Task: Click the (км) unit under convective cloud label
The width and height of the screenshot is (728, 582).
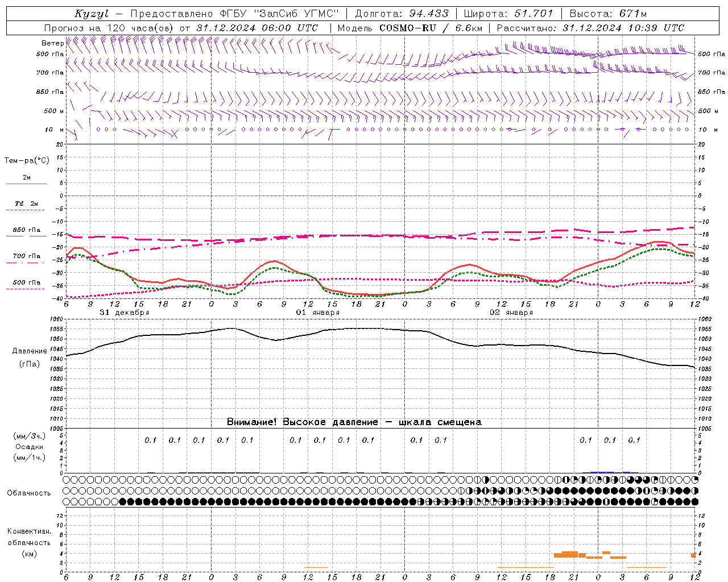Action: coord(29,554)
